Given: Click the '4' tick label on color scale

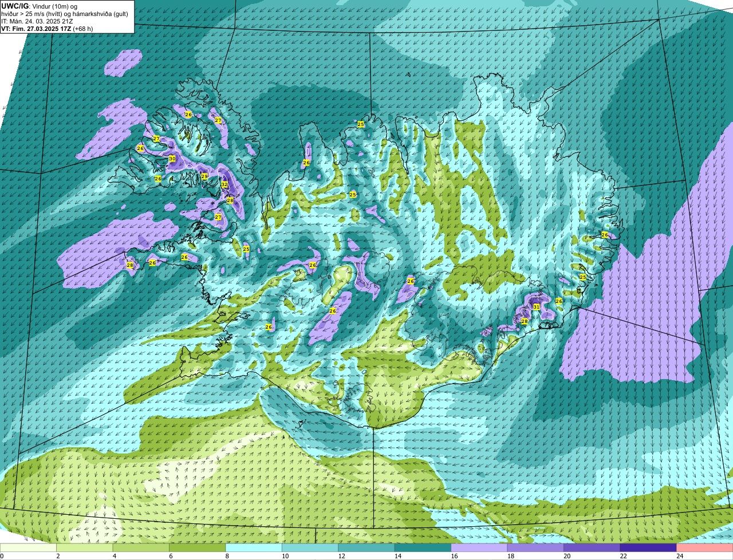Looking at the screenshot, I should point(115,556).
